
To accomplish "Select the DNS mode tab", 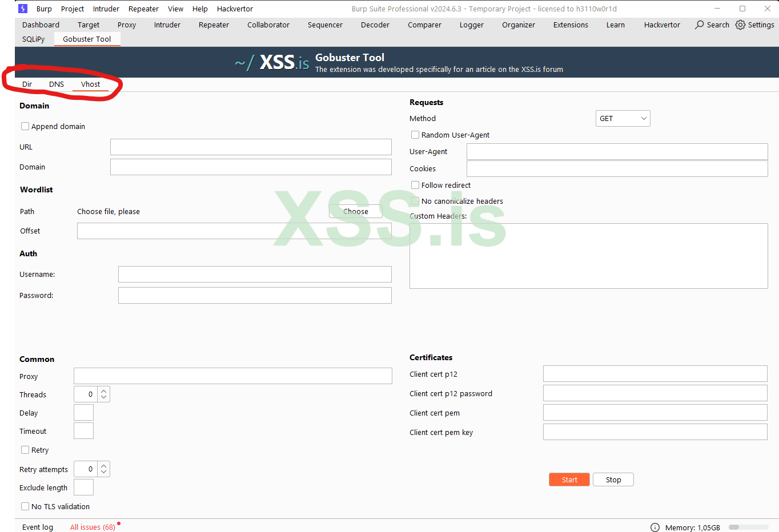I will coord(57,84).
